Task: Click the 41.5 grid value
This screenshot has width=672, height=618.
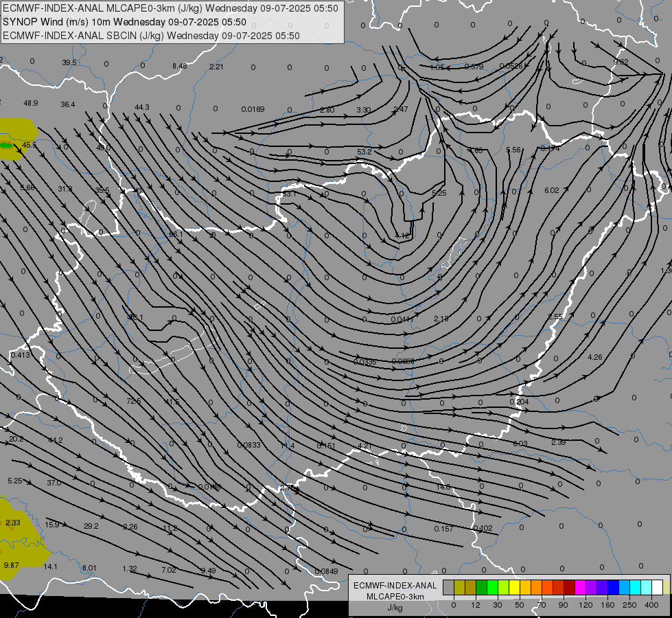Action: click(x=172, y=402)
